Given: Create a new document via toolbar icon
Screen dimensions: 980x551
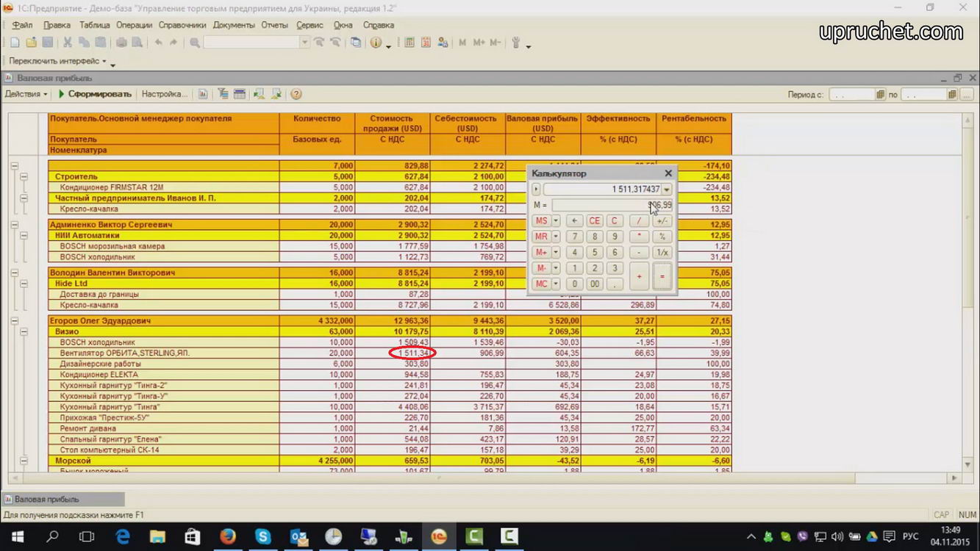Looking at the screenshot, I should point(15,43).
